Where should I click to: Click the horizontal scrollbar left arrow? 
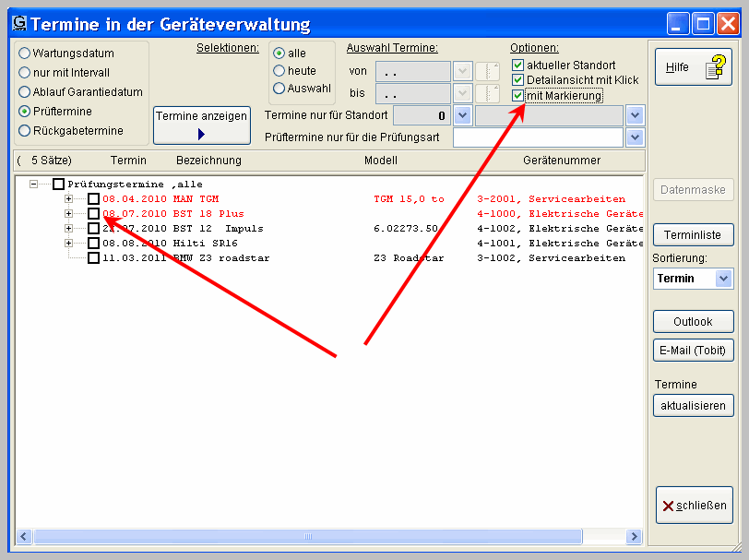(24, 536)
